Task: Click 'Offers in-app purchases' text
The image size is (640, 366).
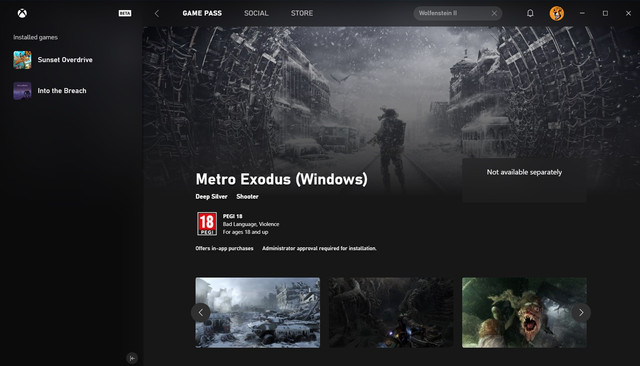Action: tap(224, 248)
